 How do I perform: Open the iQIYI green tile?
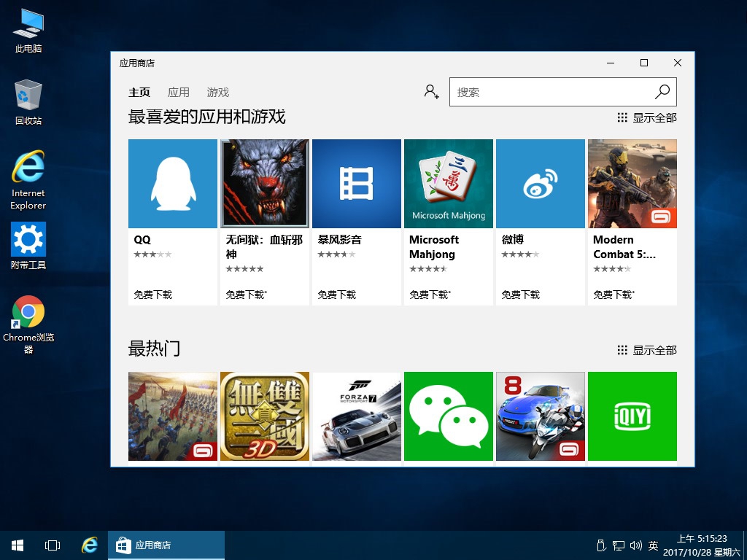coord(632,416)
